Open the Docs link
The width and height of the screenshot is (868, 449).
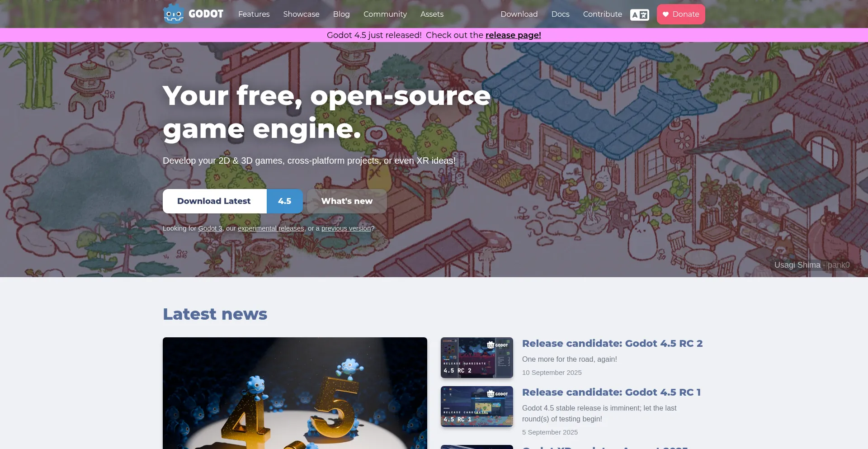tap(560, 14)
